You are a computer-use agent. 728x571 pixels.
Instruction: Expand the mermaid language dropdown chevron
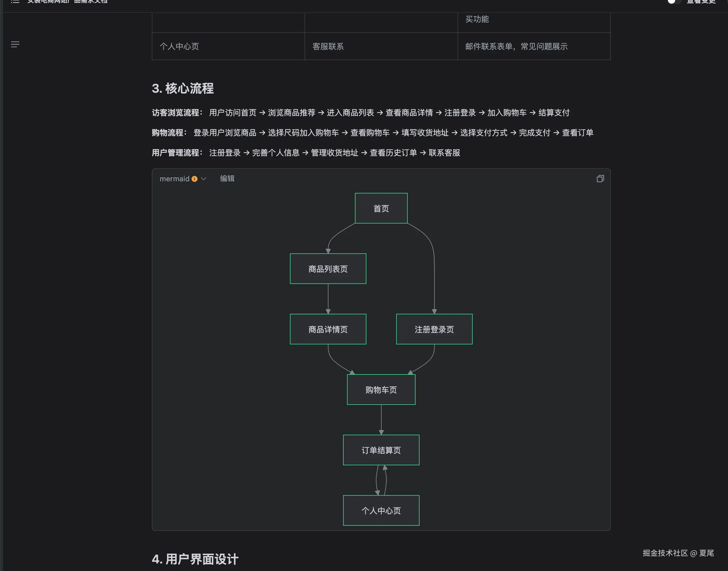tap(203, 179)
